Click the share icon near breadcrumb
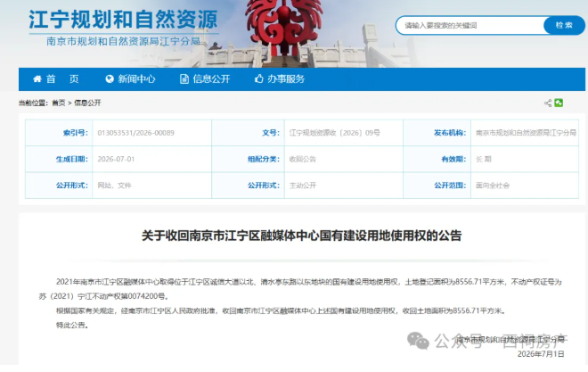Screen dimensions: 588x372 tap(548, 103)
